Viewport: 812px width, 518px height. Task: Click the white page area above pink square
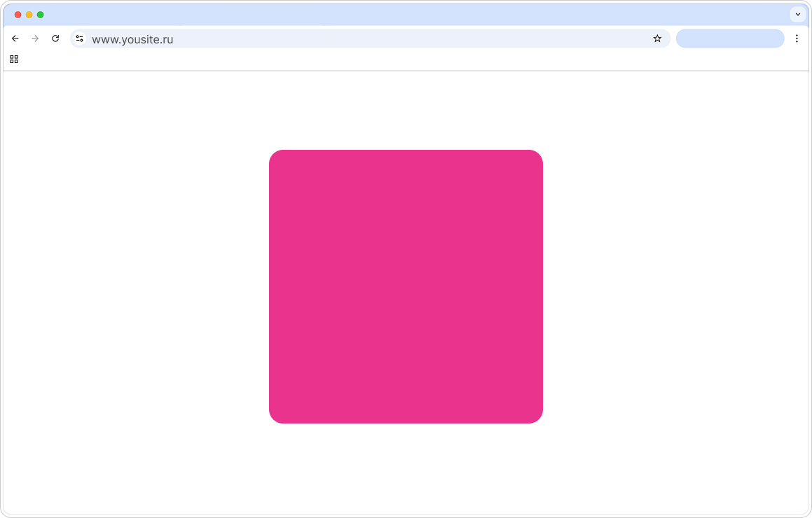[x=406, y=110]
